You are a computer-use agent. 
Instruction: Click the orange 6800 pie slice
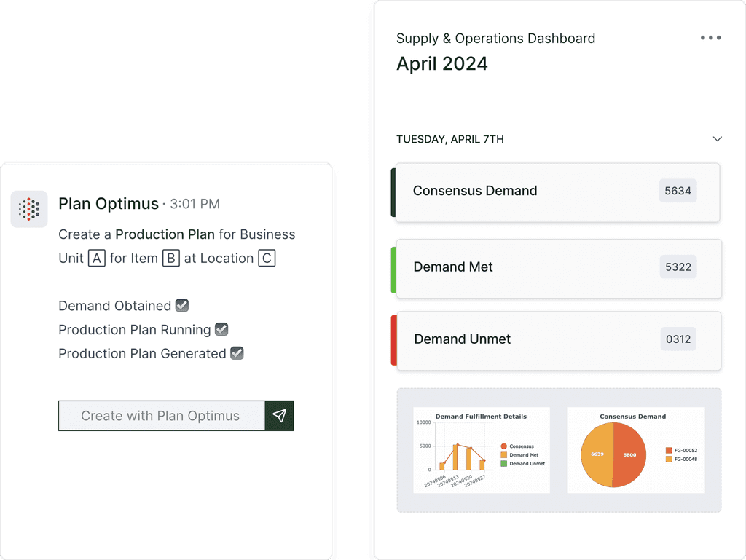[629, 455]
